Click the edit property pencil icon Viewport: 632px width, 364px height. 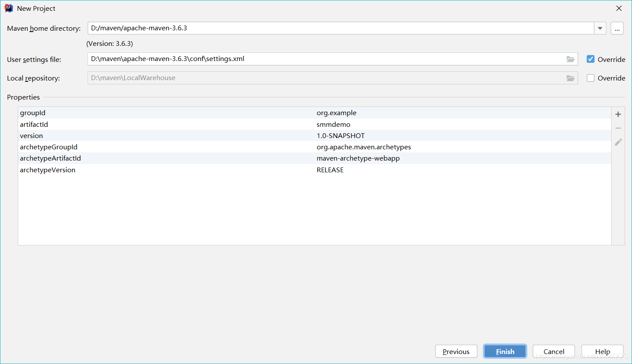(618, 142)
